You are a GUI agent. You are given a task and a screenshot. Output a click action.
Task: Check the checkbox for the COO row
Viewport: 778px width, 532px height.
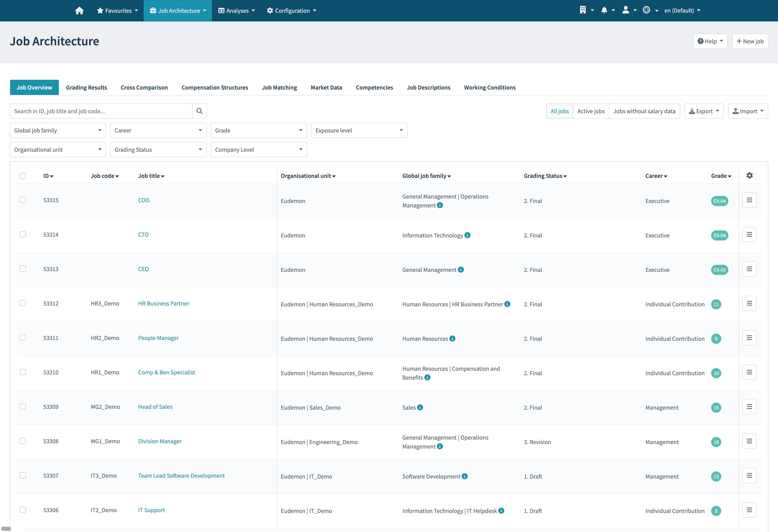pyautogui.click(x=23, y=200)
